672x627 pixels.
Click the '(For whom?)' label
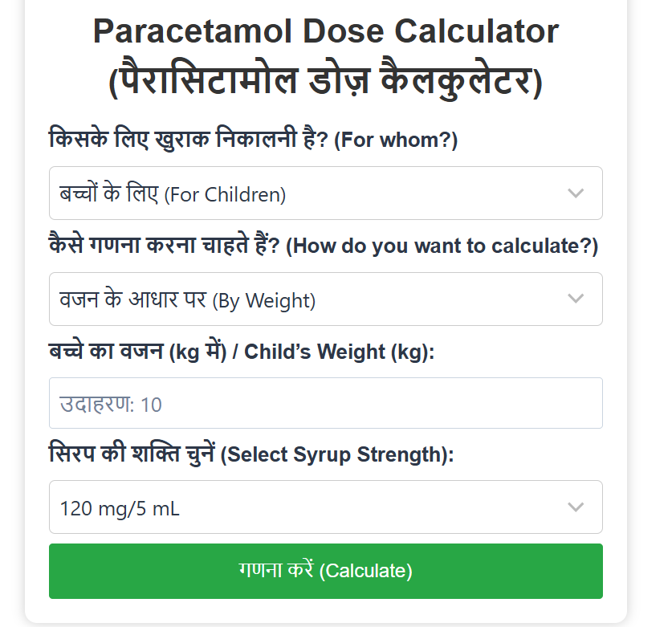tap(395, 140)
